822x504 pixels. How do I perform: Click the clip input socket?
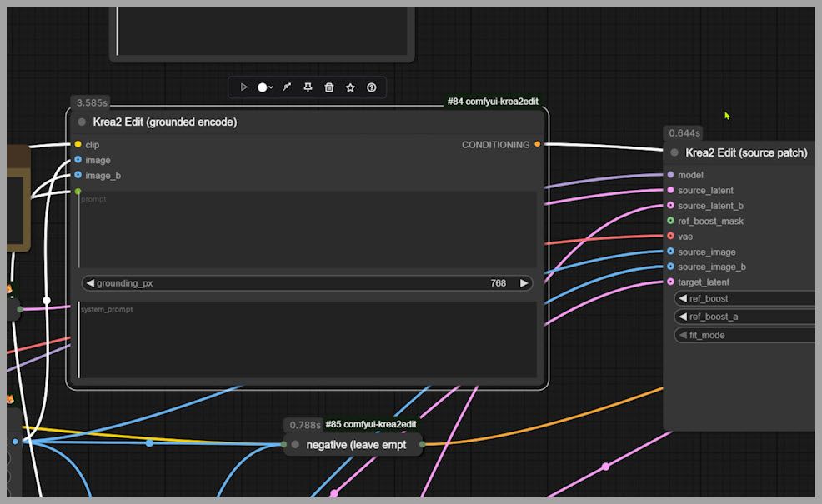click(78, 144)
